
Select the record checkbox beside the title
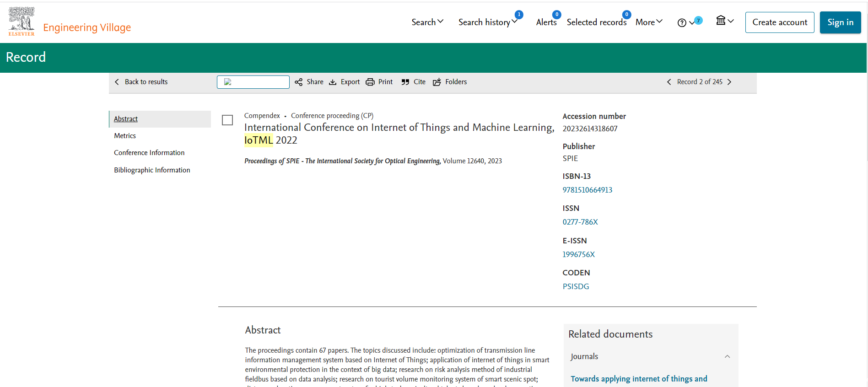[227, 120]
